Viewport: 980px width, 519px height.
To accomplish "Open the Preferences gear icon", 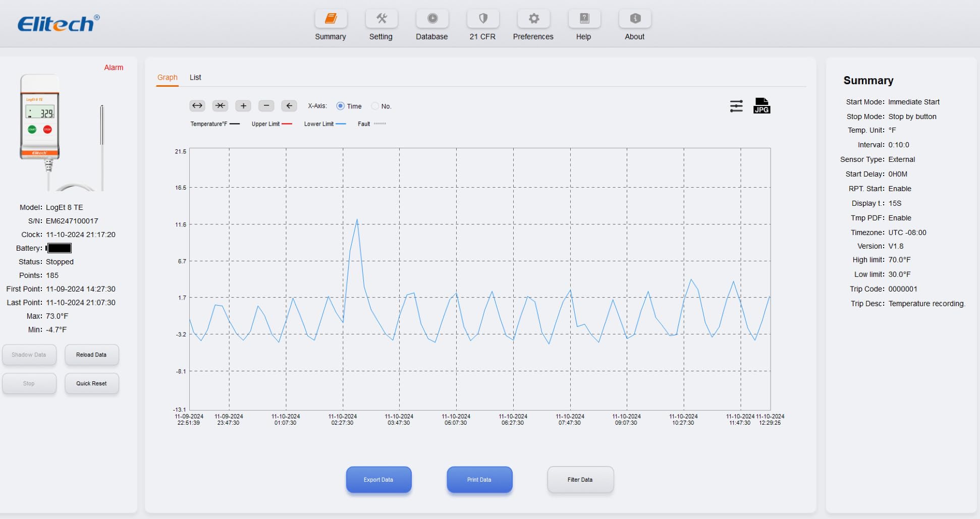I will (533, 19).
